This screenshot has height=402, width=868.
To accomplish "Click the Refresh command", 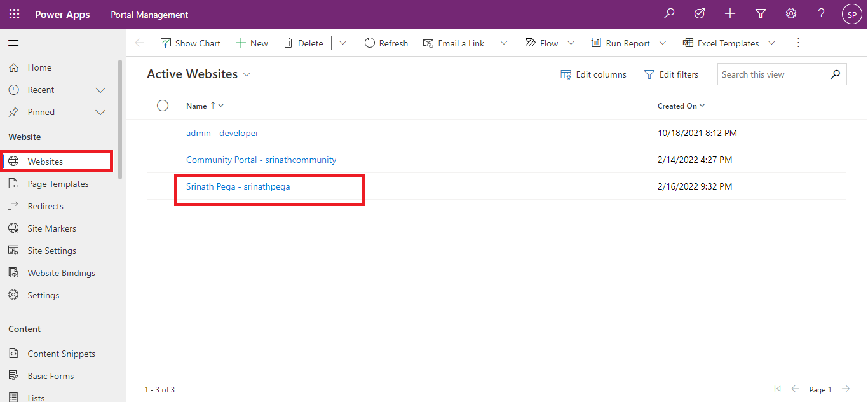I will coord(386,43).
